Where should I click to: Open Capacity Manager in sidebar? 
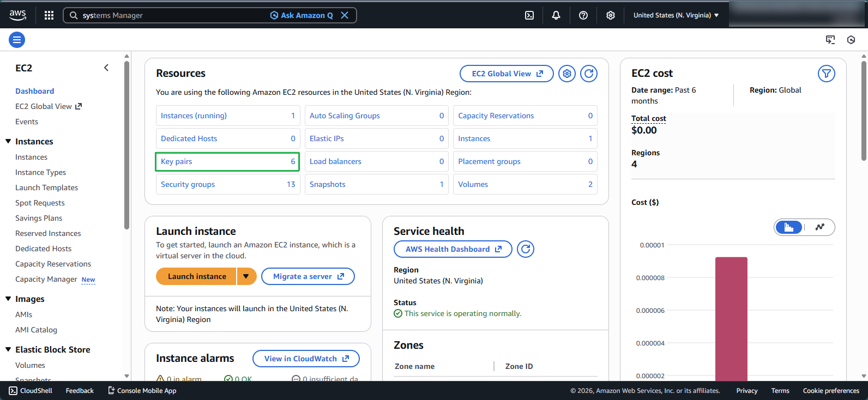click(x=46, y=279)
